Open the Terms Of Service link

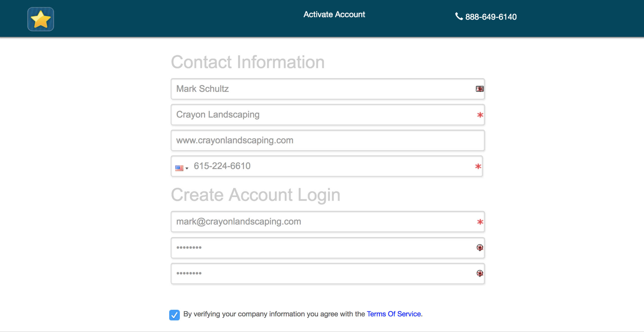pos(394,314)
